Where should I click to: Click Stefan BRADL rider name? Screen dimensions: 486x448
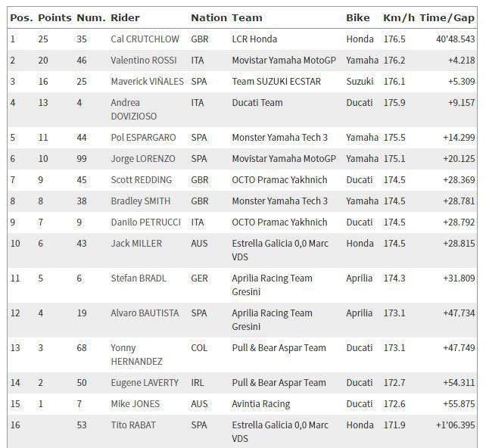[x=139, y=278]
